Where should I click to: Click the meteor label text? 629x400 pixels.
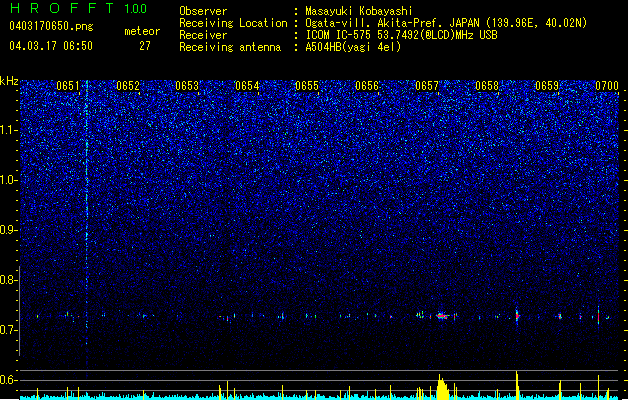coord(142,31)
